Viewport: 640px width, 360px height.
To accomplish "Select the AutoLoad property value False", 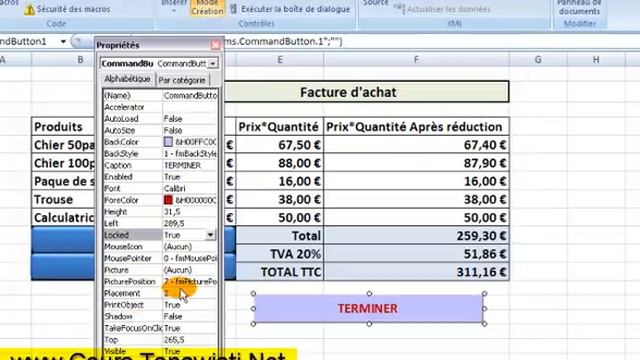I will (x=173, y=119).
